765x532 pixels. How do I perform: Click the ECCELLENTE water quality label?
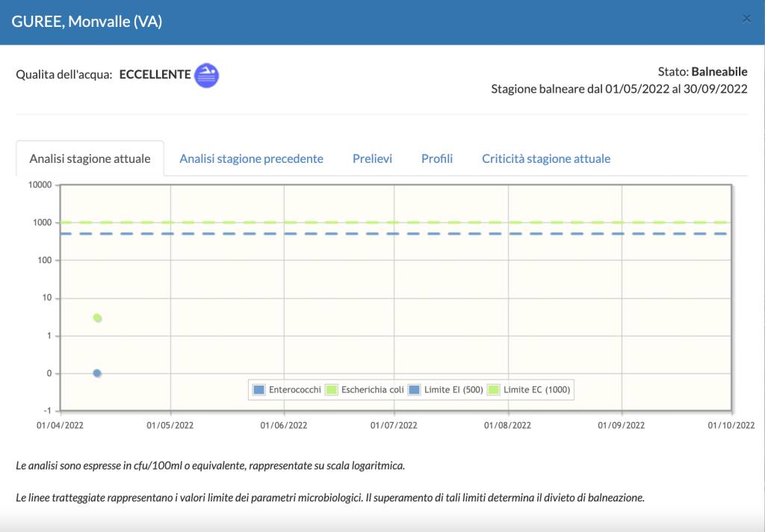(155, 75)
